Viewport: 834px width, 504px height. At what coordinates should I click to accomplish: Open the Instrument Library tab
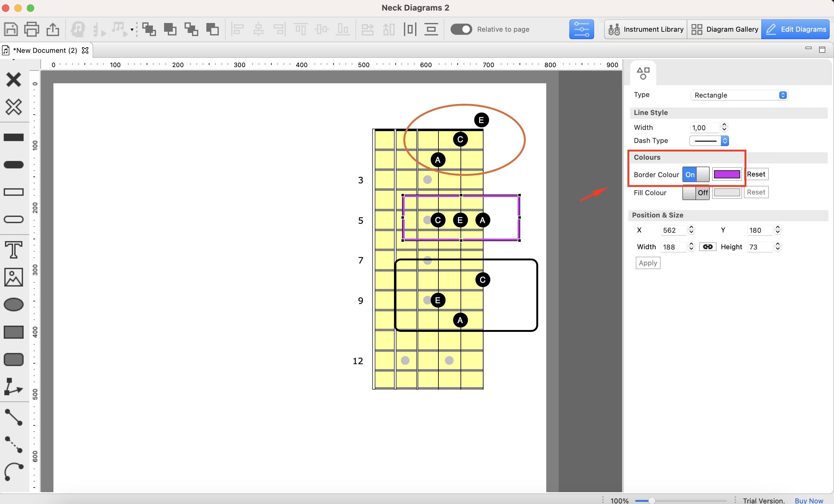pyautogui.click(x=645, y=30)
